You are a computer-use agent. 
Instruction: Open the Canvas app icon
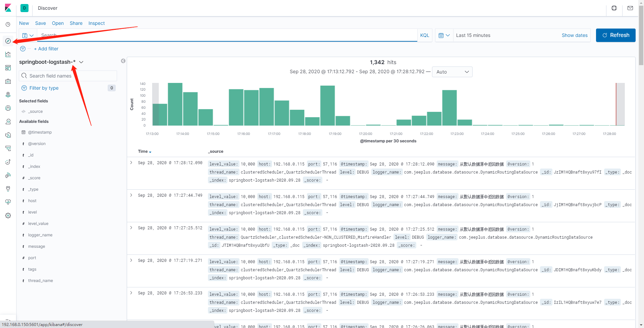click(8, 81)
